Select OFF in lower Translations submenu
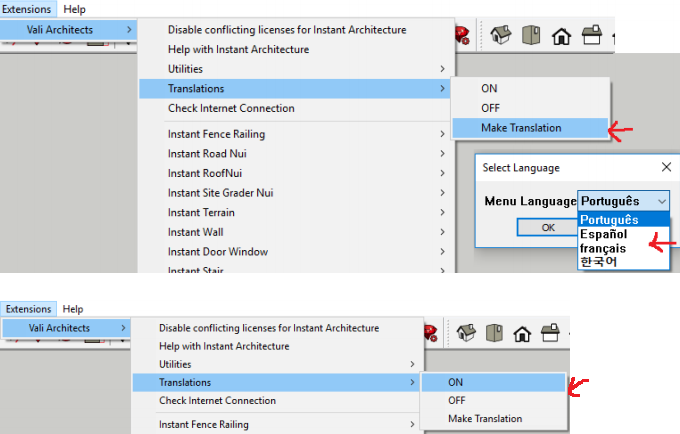This screenshot has width=680, height=434. coord(494,401)
